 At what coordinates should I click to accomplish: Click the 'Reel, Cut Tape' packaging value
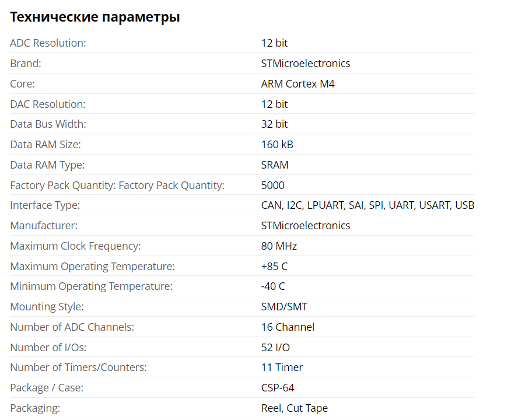[x=295, y=408]
